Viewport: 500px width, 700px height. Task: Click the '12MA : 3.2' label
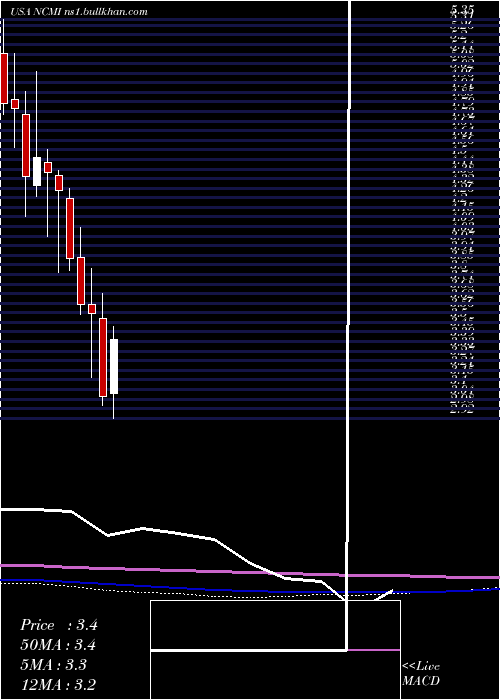(58, 685)
